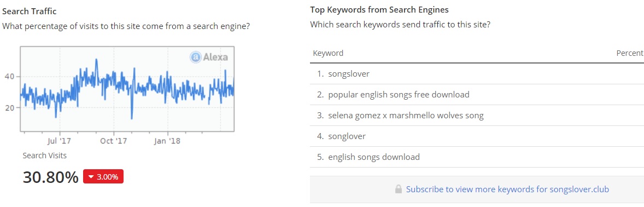Click the 30.80% search visits value
644x207 pixels.
click(50, 177)
